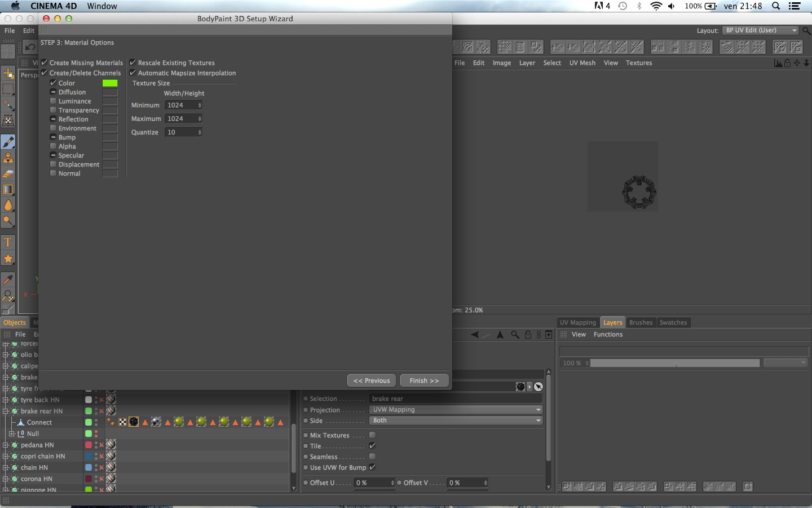This screenshot has width=812, height=508.
Task: Select the Eraser tool
Action: [x=8, y=174]
